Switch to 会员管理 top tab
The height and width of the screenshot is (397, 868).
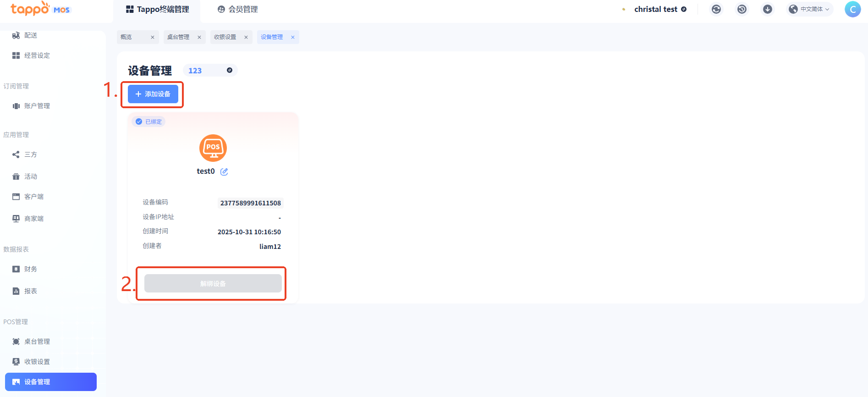(x=238, y=9)
